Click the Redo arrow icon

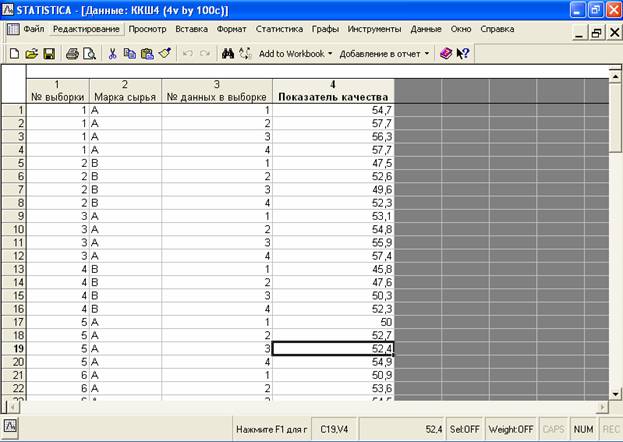(205, 54)
